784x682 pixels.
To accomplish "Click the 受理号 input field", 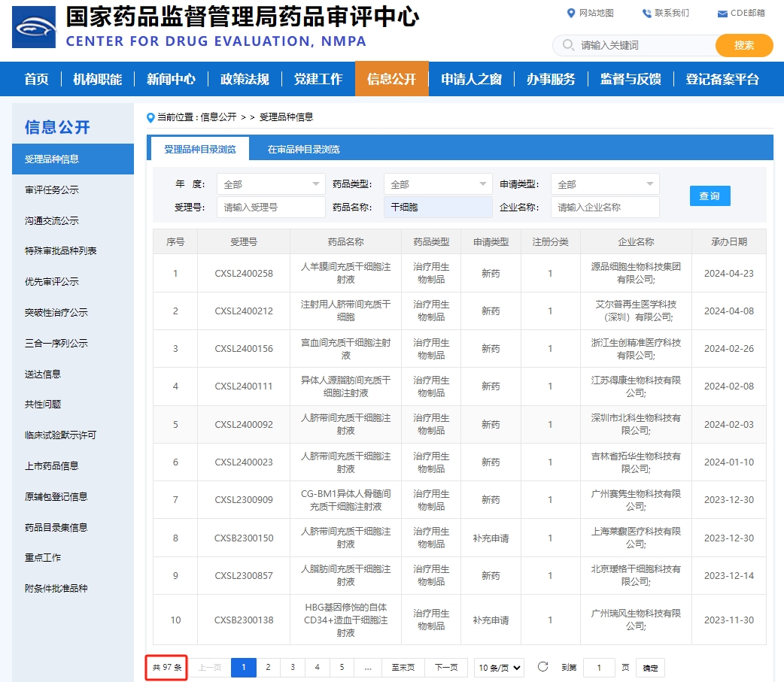I will coord(270,206).
